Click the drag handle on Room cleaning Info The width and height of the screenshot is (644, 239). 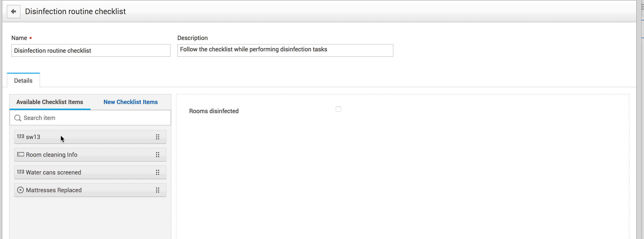click(x=158, y=154)
